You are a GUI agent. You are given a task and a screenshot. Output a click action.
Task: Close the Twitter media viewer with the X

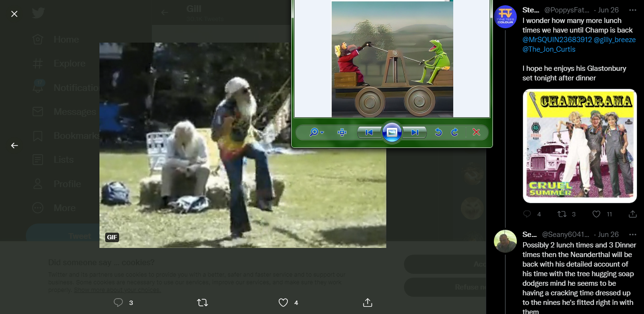click(x=14, y=14)
